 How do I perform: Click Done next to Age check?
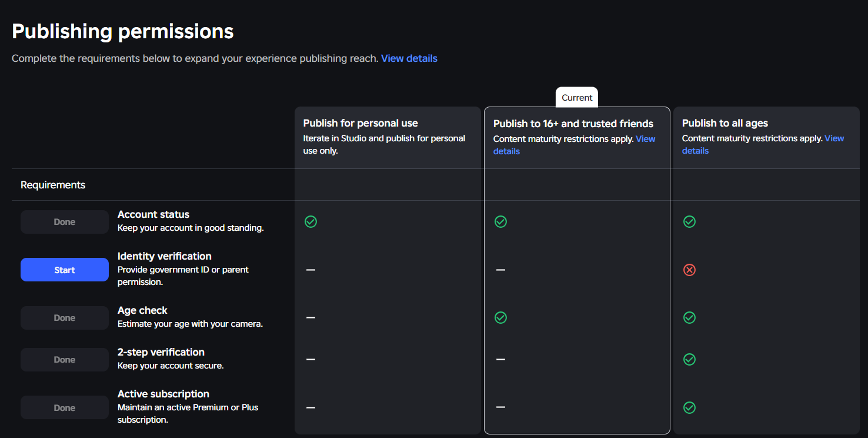64,317
